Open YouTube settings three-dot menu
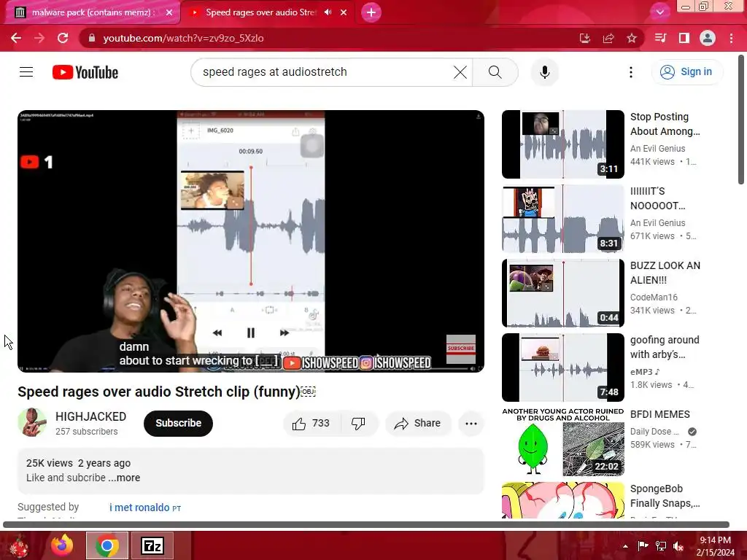 631,72
